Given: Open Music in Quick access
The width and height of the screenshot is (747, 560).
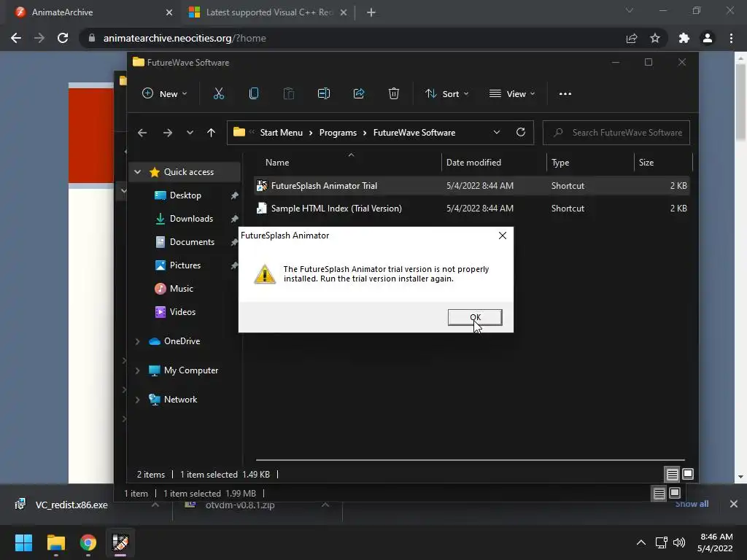Looking at the screenshot, I should coord(181,289).
